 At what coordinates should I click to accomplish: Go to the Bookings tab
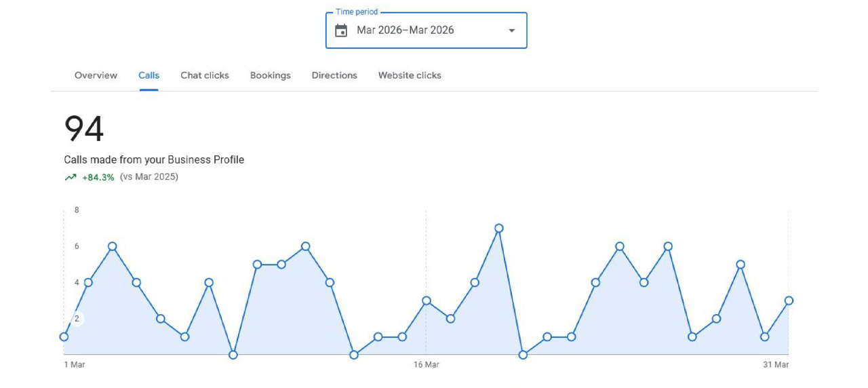coord(270,75)
